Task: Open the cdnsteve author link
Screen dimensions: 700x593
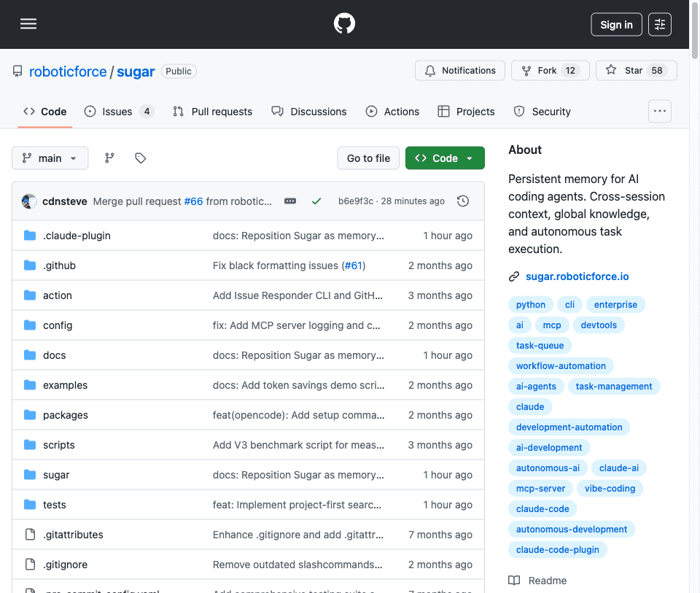Action: (65, 201)
